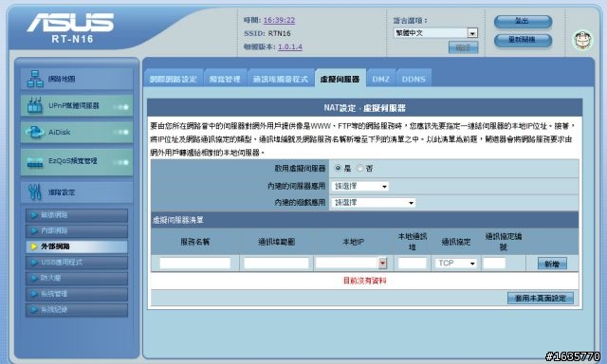Select the 否 (no) radio button
Screen dimensions: 607x364
point(360,169)
